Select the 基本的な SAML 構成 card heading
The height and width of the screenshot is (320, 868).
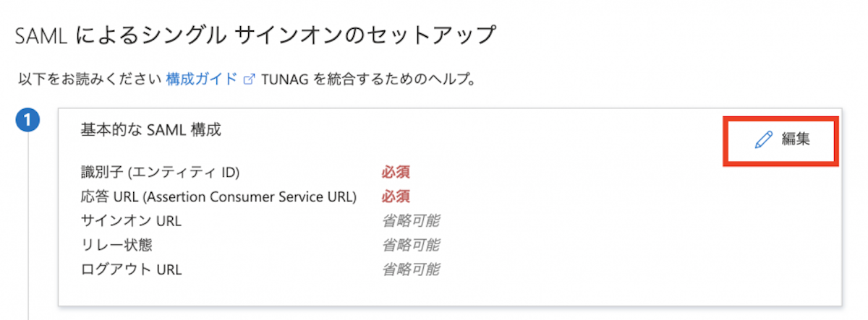[x=150, y=130]
